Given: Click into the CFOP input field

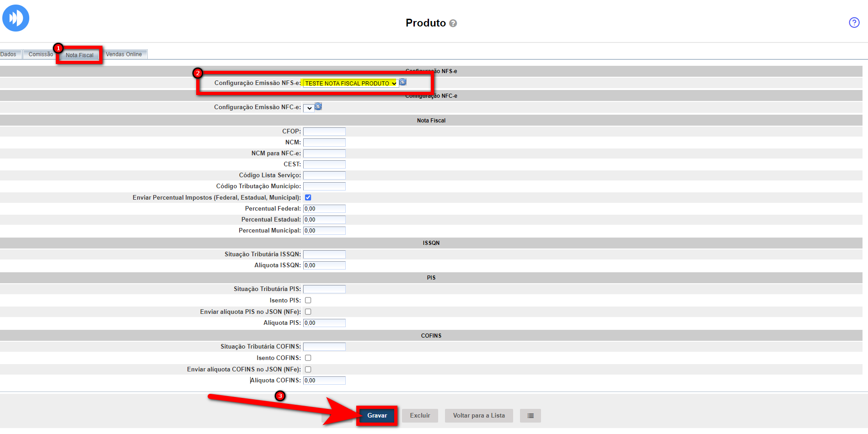Looking at the screenshot, I should click(324, 132).
